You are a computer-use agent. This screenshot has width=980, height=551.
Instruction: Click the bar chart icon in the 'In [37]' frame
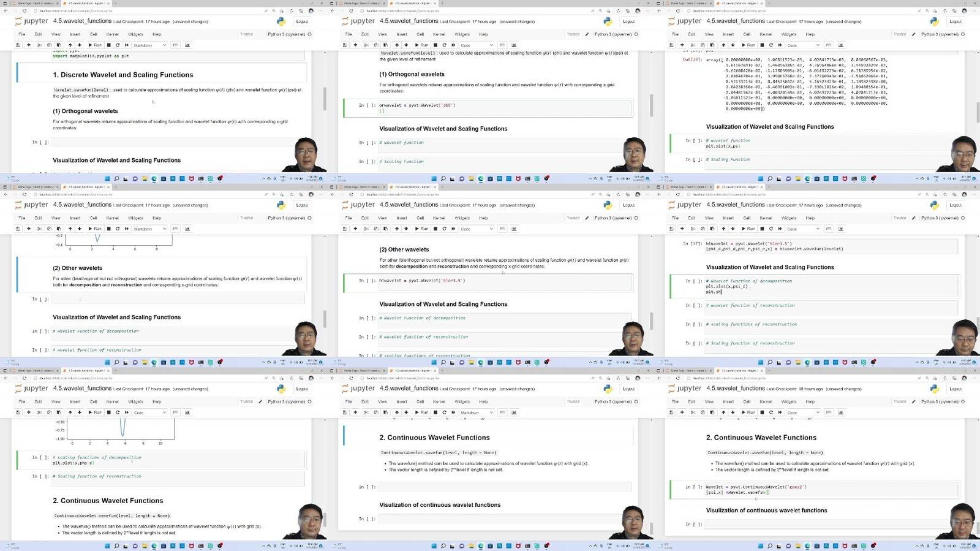pyautogui.click(x=840, y=229)
